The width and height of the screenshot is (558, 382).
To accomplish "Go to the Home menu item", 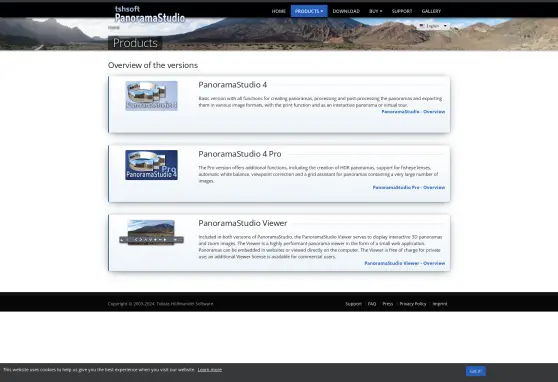I will click(x=279, y=11).
